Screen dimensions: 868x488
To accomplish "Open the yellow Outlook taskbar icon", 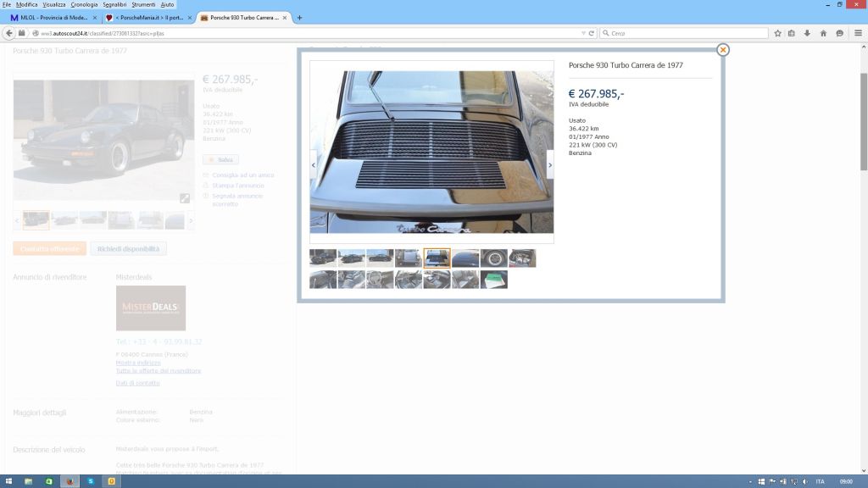I will (111, 481).
